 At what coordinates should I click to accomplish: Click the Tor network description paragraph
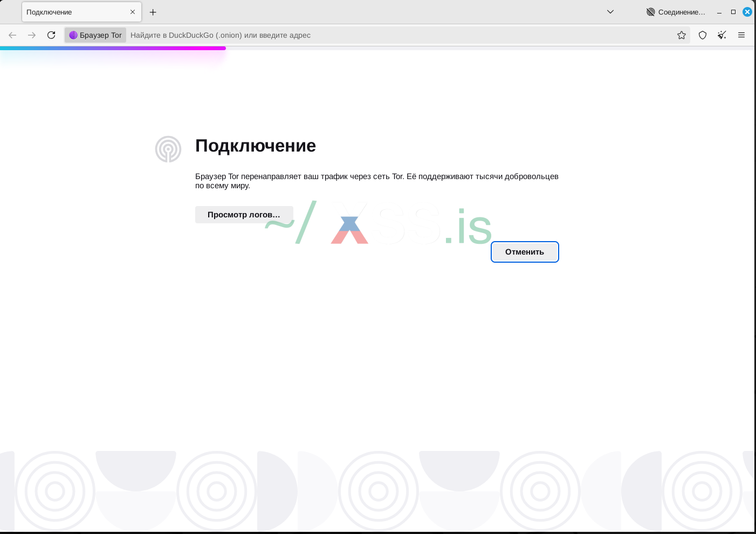point(377,181)
